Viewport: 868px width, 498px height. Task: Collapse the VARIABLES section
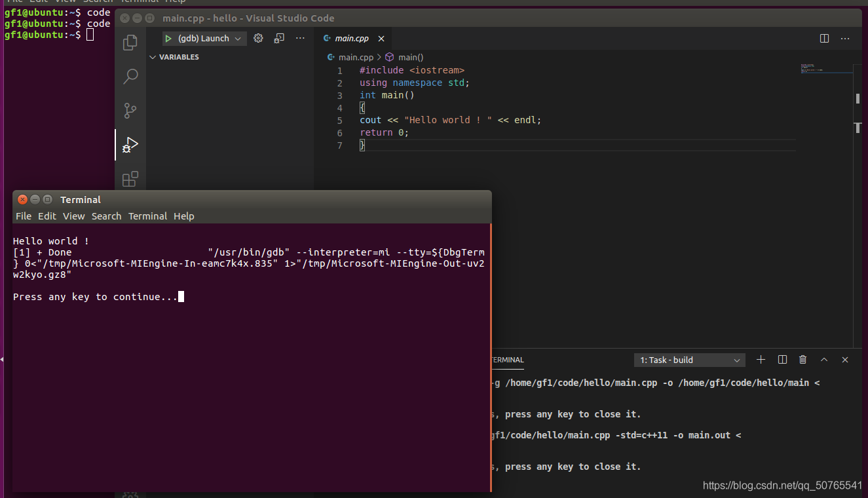point(174,57)
